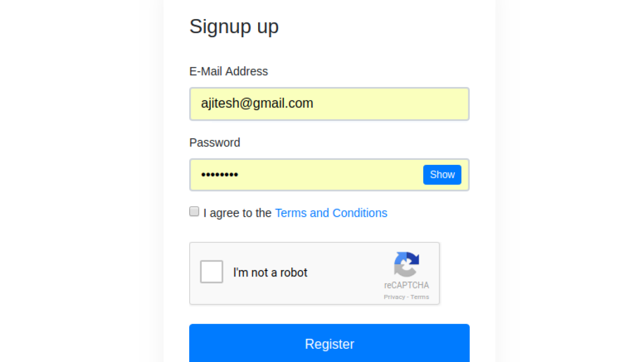The image size is (644, 362).
Task: Focus the Password input field
Action: pyautogui.click(x=330, y=175)
